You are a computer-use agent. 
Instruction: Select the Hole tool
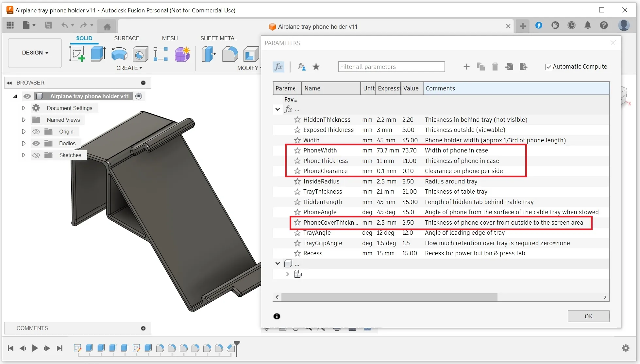pos(140,54)
